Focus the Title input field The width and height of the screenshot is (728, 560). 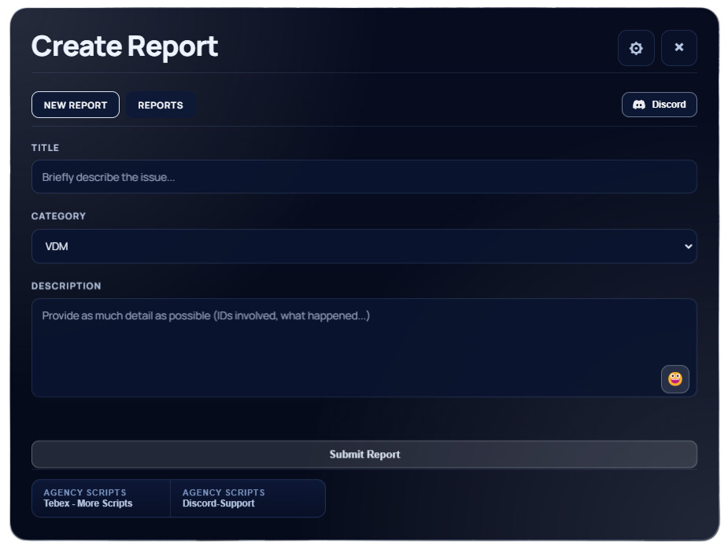point(364,177)
